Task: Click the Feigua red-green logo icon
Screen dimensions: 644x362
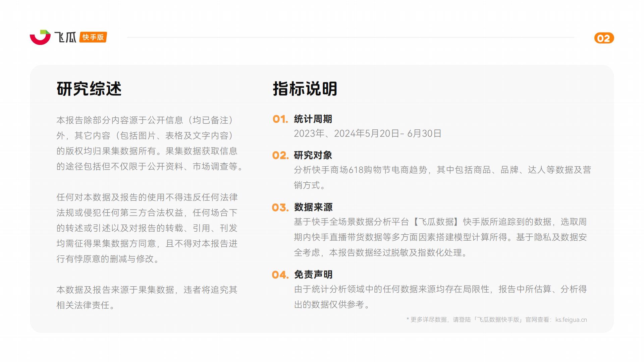Action: click(40, 37)
